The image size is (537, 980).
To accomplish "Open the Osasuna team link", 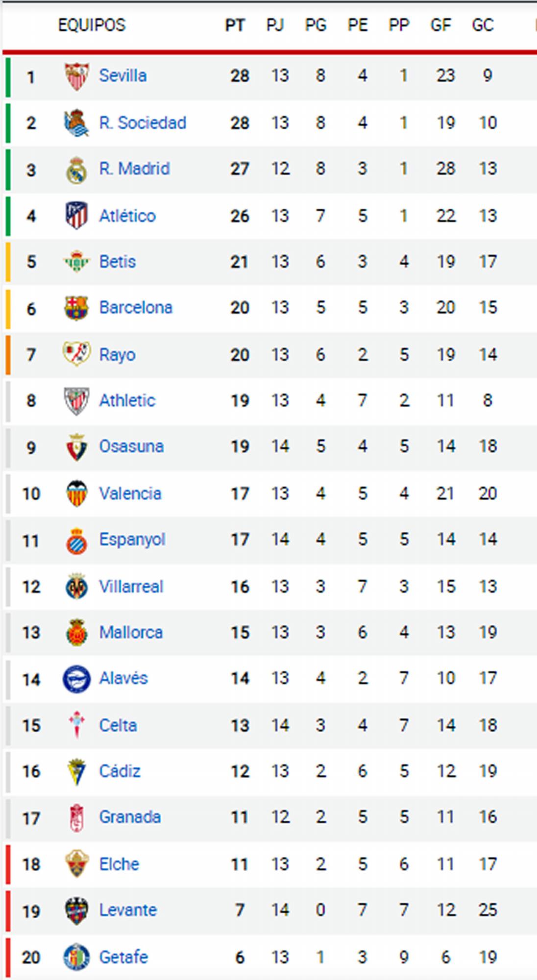I will (131, 446).
